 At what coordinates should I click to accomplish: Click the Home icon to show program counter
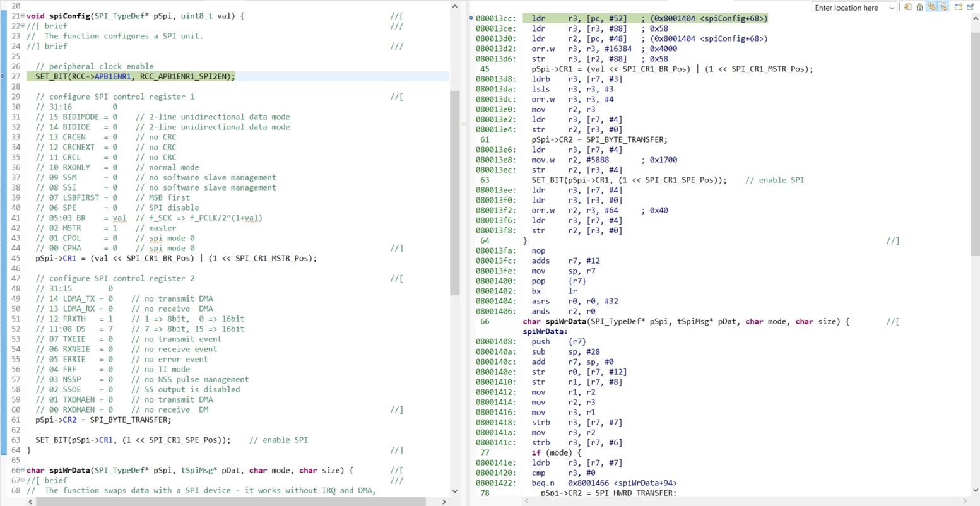[x=919, y=7]
